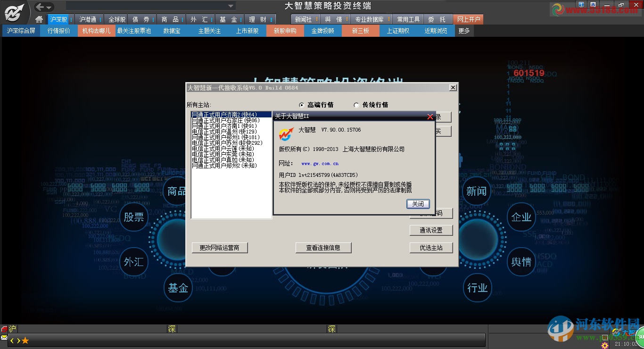Select server 电信正式用户东莞(未知)
Viewport: 644px width, 349px height.
pyautogui.click(x=231, y=154)
